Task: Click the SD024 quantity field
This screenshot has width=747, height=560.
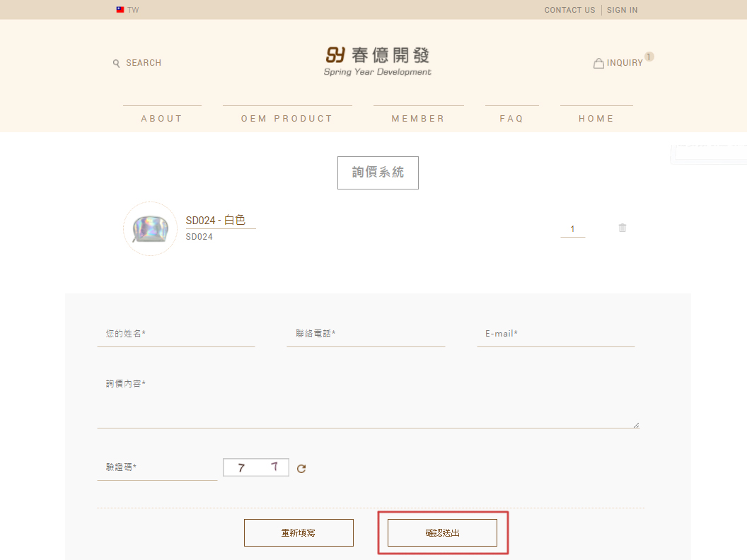Action: click(x=572, y=229)
